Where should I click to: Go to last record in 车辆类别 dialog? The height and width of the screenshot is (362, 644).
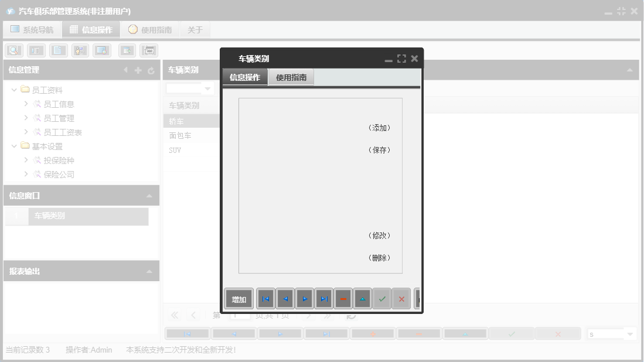click(x=323, y=299)
